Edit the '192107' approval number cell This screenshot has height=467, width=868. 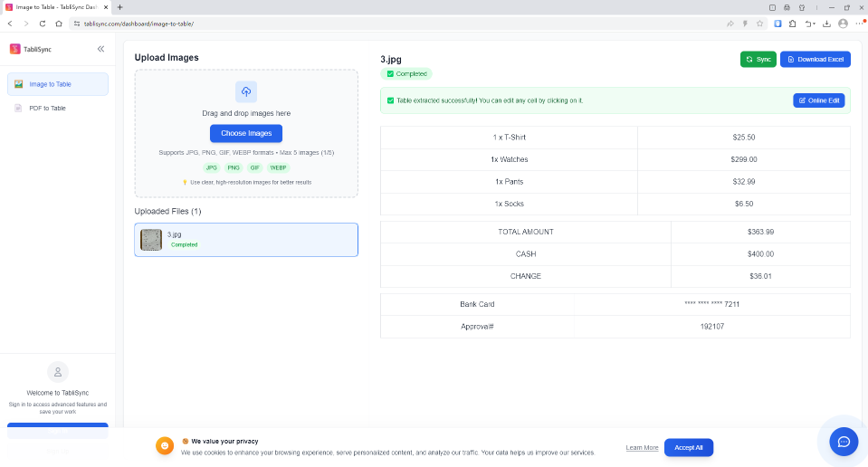click(x=712, y=327)
